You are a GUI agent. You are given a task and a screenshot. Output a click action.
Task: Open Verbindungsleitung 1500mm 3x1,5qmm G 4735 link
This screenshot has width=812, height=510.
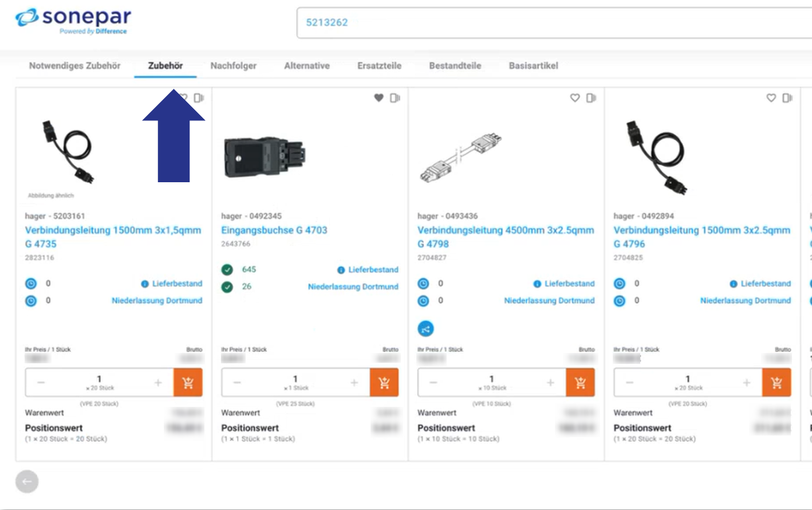point(113,237)
